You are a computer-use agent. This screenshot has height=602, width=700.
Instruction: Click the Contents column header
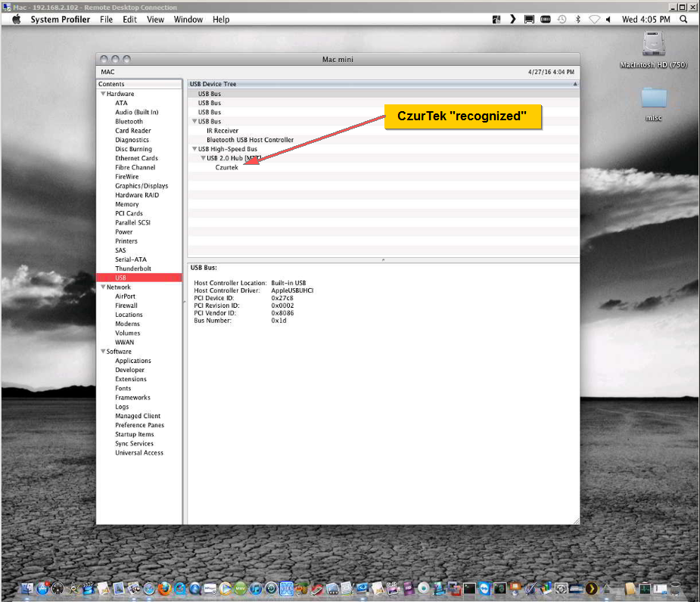coord(138,84)
